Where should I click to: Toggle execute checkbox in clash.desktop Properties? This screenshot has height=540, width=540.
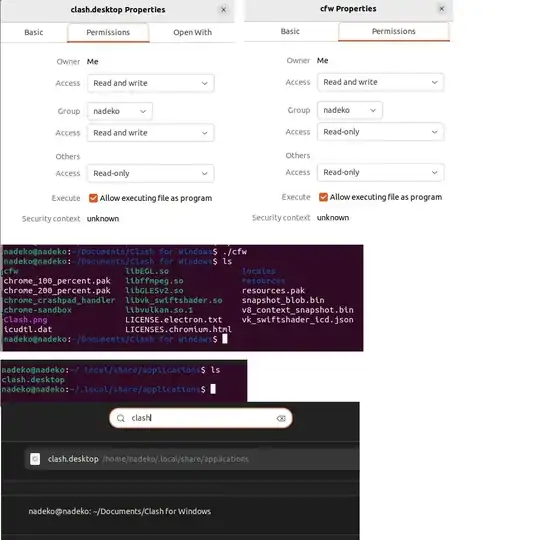[x=93, y=198]
